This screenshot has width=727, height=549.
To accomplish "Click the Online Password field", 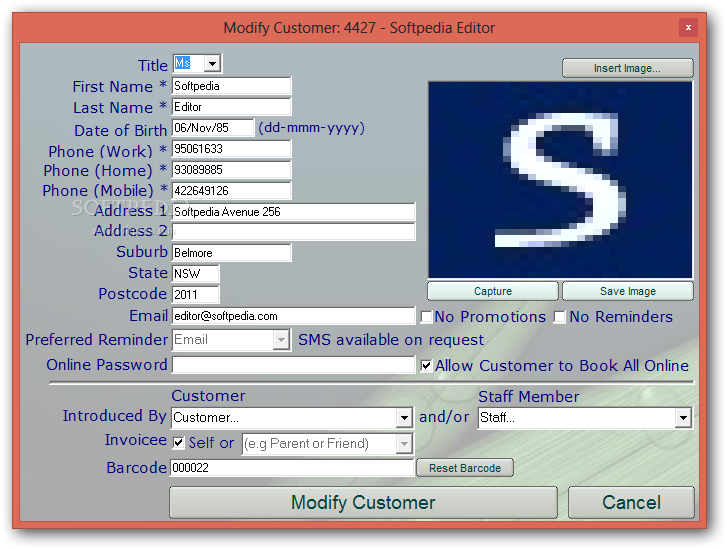I will point(293,365).
